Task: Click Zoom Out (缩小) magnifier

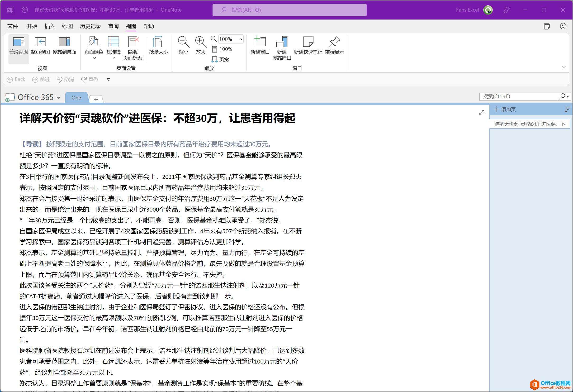Action: pos(183,46)
